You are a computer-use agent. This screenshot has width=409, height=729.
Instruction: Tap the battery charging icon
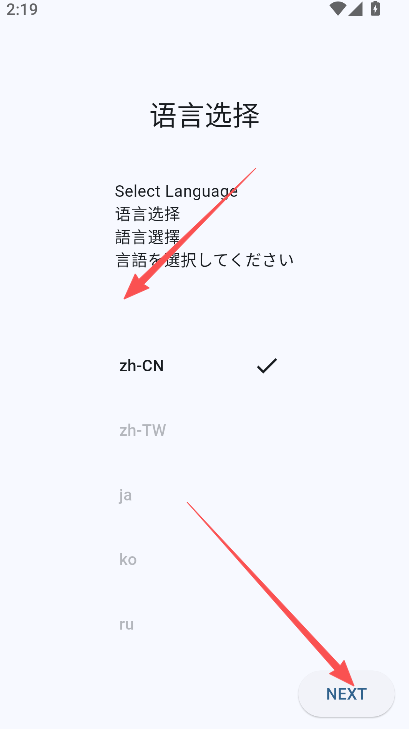pyautogui.click(x=375, y=8)
